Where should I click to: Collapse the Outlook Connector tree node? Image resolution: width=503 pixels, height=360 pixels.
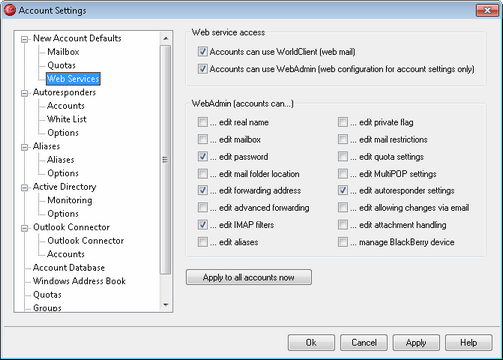click(24, 228)
